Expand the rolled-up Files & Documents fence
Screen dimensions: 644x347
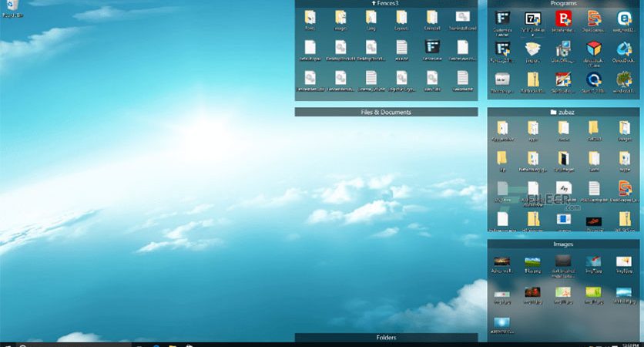click(386, 113)
